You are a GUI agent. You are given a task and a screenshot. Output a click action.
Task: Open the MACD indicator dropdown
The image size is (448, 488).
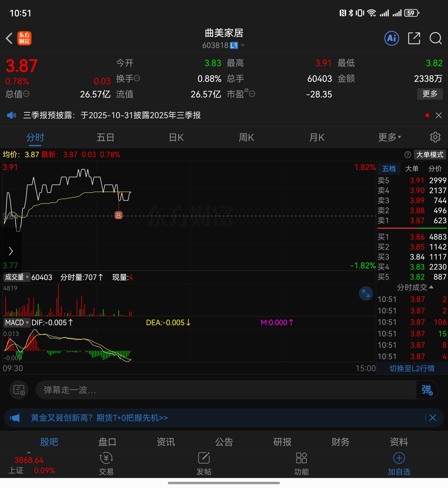17,323
